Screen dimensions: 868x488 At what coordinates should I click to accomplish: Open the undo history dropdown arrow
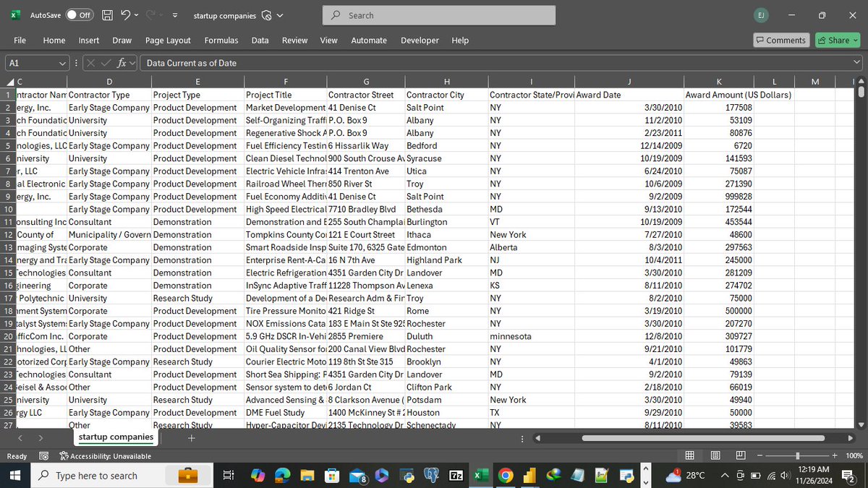(x=137, y=15)
